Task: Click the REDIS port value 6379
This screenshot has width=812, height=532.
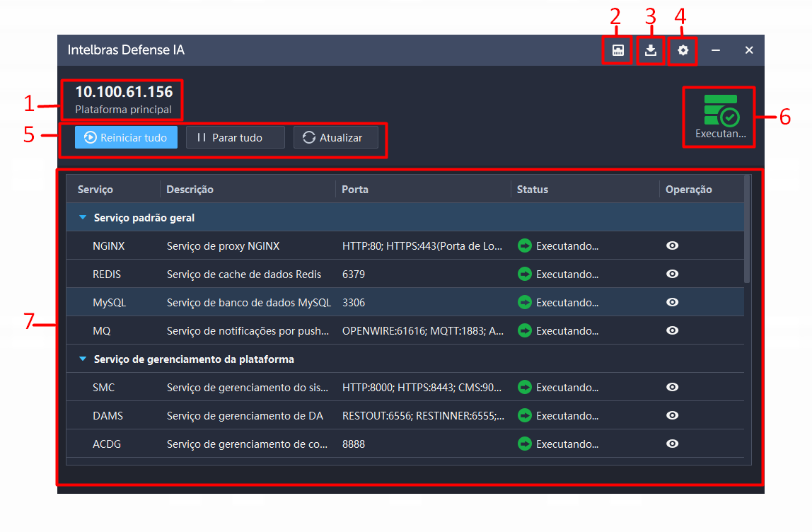Action: tap(354, 274)
